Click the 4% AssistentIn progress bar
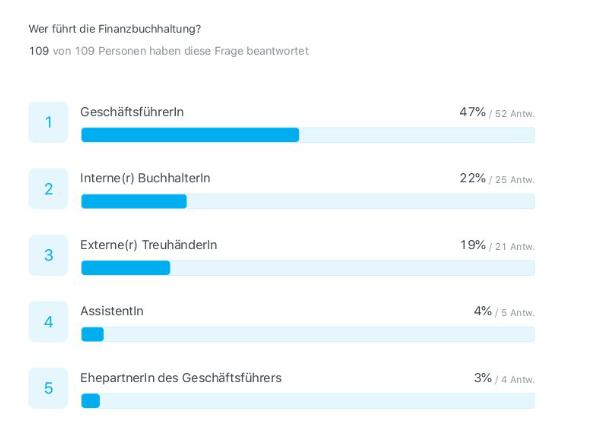 308,334
